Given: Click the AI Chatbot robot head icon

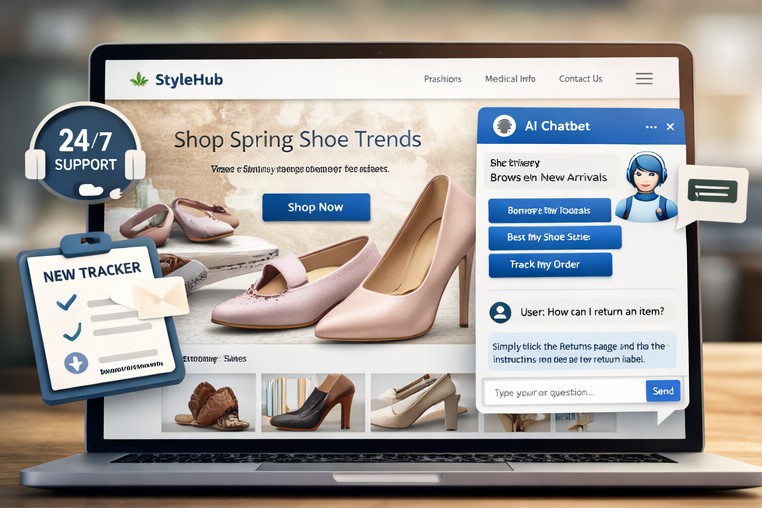Looking at the screenshot, I should coord(505,126).
